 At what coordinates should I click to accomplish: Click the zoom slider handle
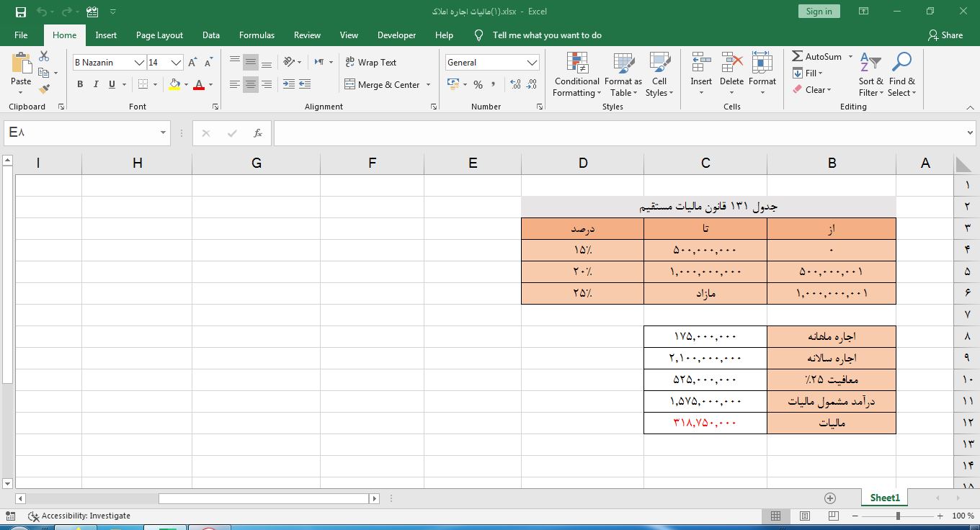(898, 516)
